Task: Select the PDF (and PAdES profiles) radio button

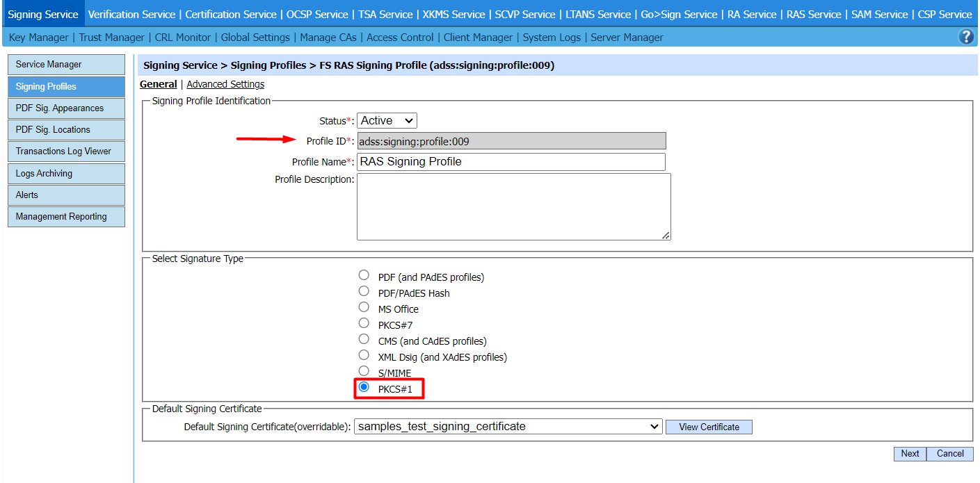Action: click(364, 275)
